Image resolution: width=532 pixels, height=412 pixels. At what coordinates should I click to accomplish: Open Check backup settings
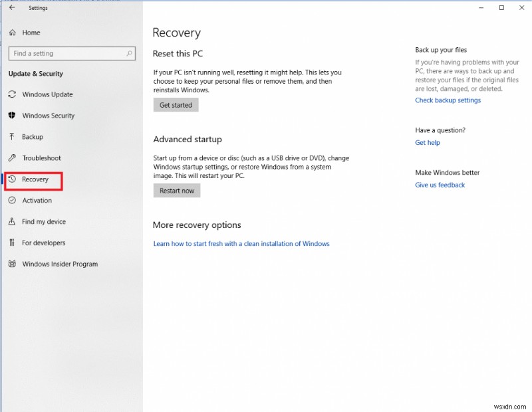448,100
